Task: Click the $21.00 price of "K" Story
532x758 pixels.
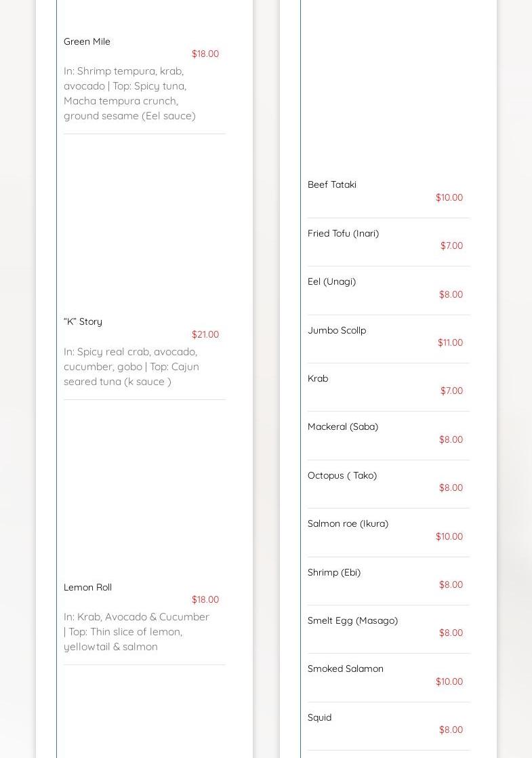Action: coord(205,334)
